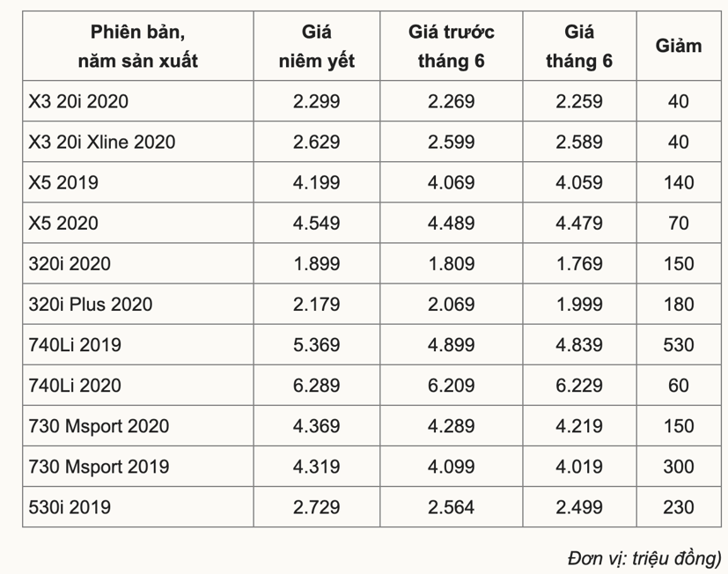The image size is (728, 574).
Task: Click the 1.999 June price cell
Action: pos(579,304)
